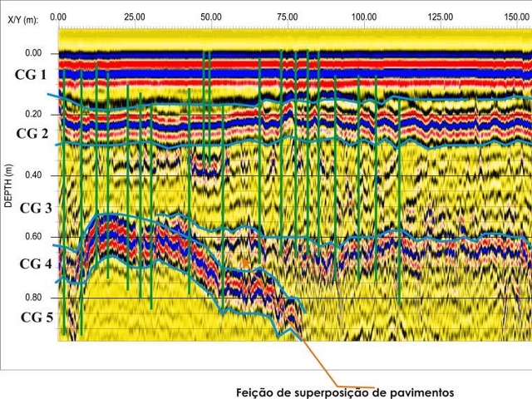Click the 0.60 depth axis label
532x399 pixels.
(x=33, y=236)
